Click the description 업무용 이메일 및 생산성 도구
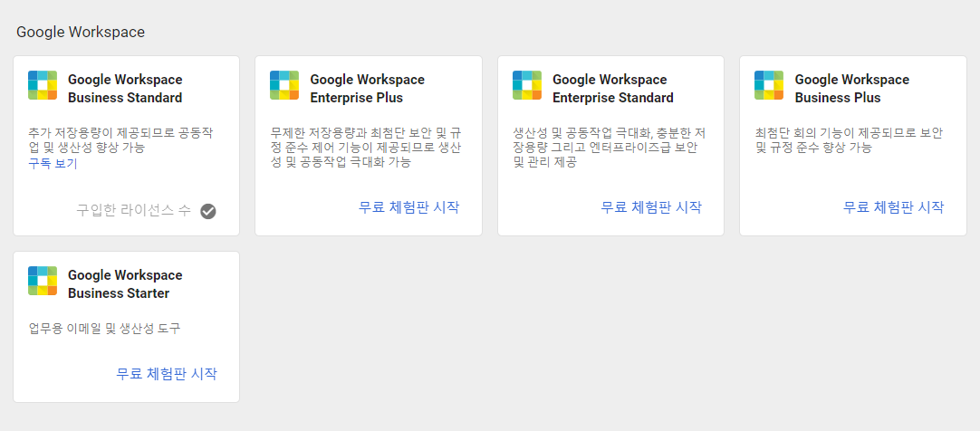Image resolution: width=980 pixels, height=431 pixels. 105,330
